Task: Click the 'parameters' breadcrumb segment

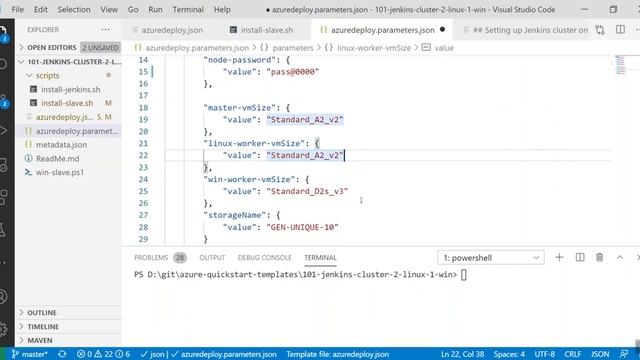Action: pos(293,48)
